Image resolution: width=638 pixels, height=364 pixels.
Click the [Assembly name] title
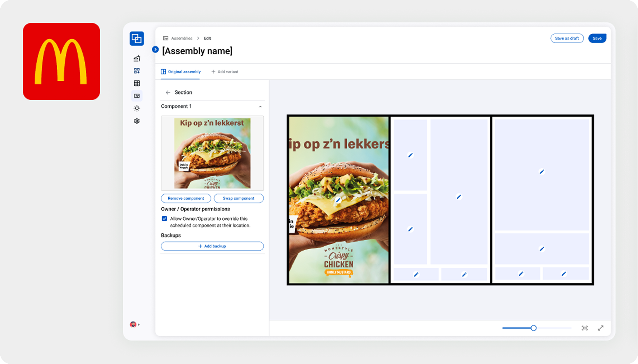click(197, 51)
